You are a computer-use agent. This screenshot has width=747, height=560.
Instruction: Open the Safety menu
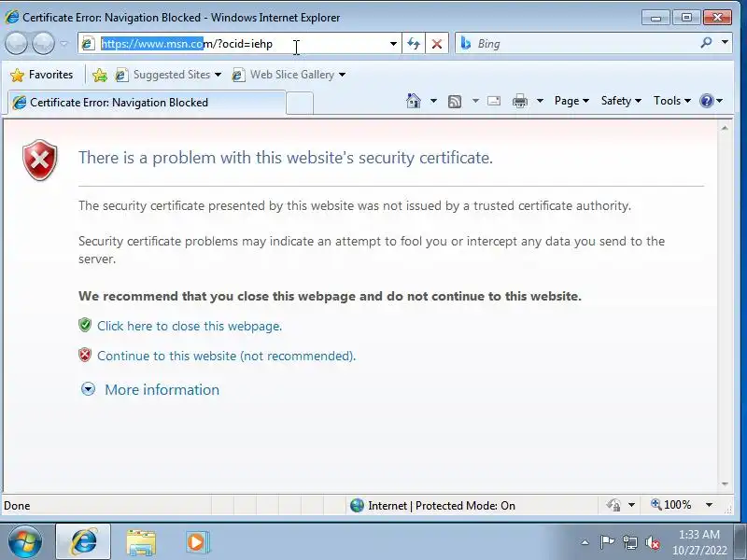621,101
